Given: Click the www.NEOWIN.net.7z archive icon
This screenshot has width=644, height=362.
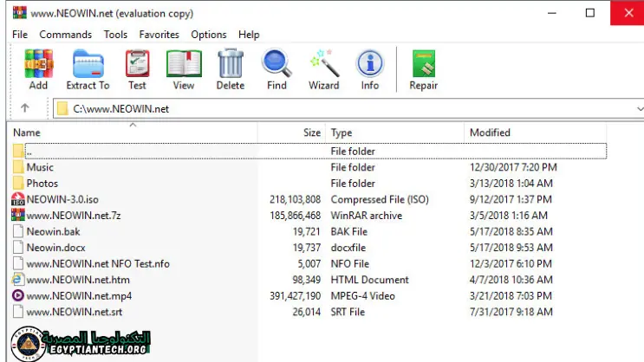Looking at the screenshot, I should 18,215.
